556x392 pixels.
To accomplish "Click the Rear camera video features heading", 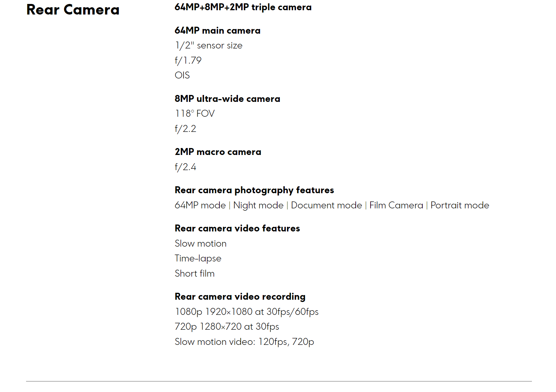I will pyautogui.click(x=237, y=228).
